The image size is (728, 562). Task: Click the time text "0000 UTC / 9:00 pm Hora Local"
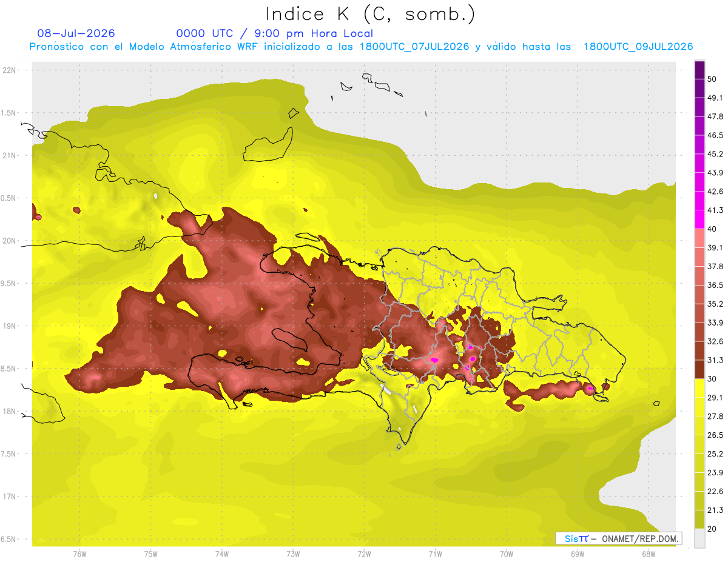[x=275, y=33]
